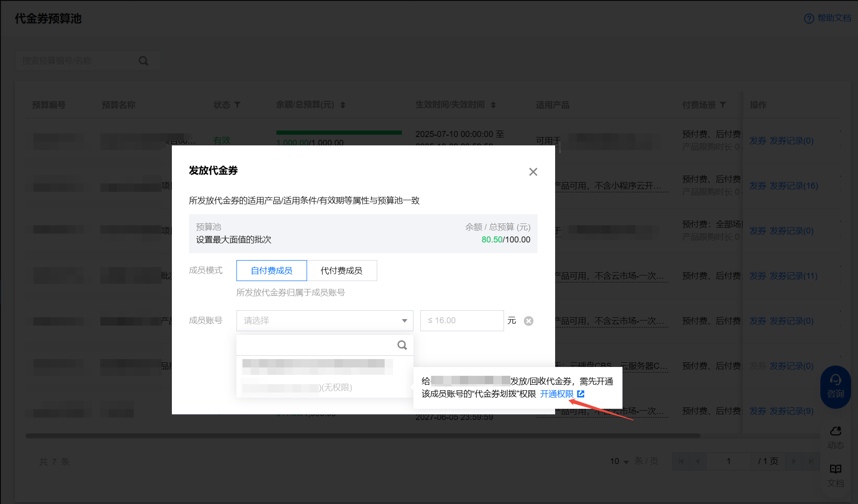Select 代付费成员 member mode
Viewport: 858px width, 504px height.
pos(341,270)
